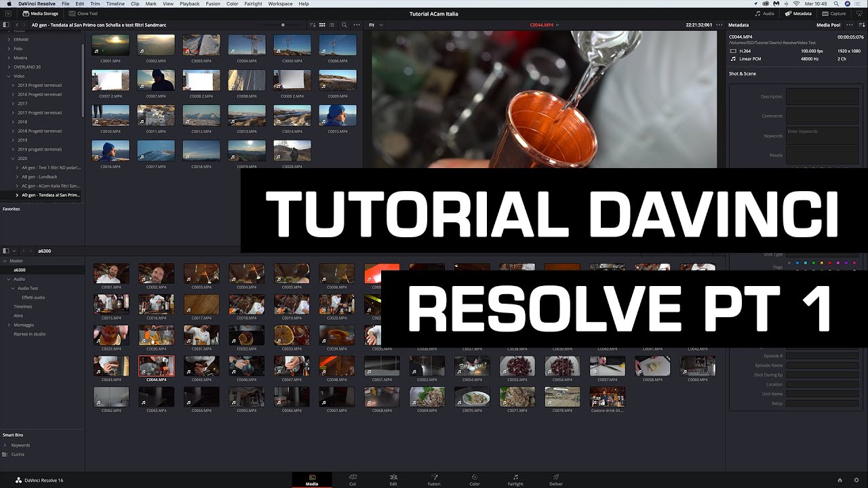Open the Clone Tool
Viewport: 868px width, 488px height.
click(x=83, y=14)
